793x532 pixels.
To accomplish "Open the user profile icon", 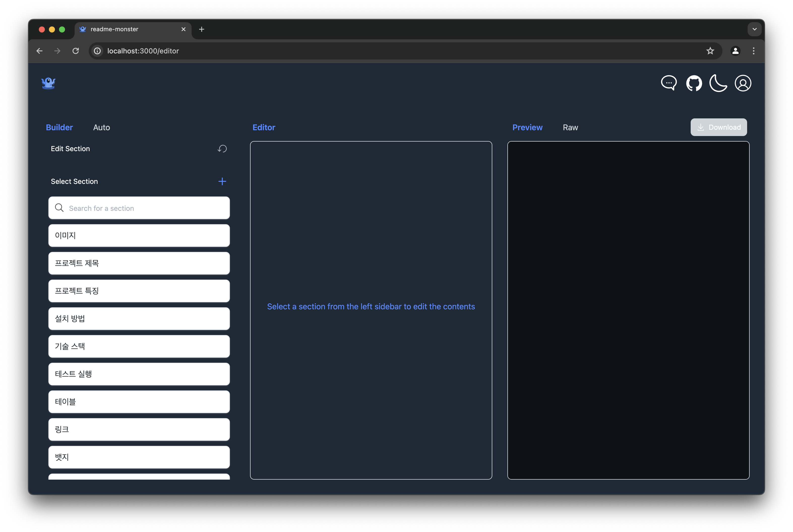I will click(x=743, y=83).
